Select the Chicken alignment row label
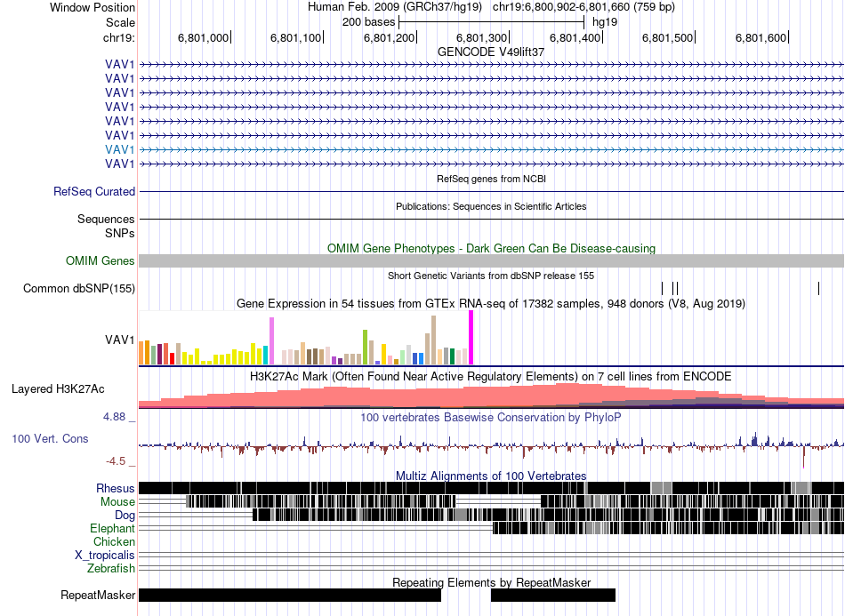845x616 pixels. click(x=114, y=541)
